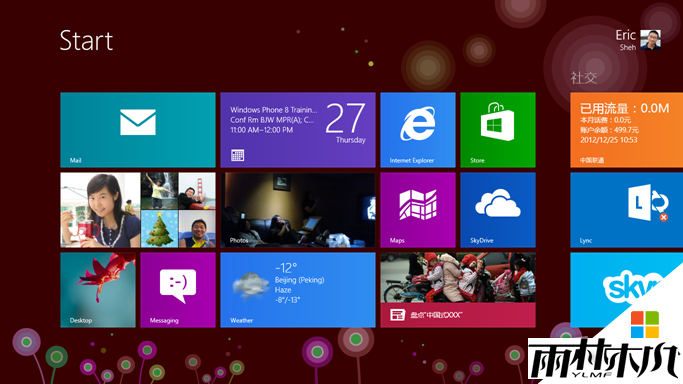Viewport: 683px width, 384px height.
Task: Click the Christmas tree photo in People tile
Action: click(159, 229)
